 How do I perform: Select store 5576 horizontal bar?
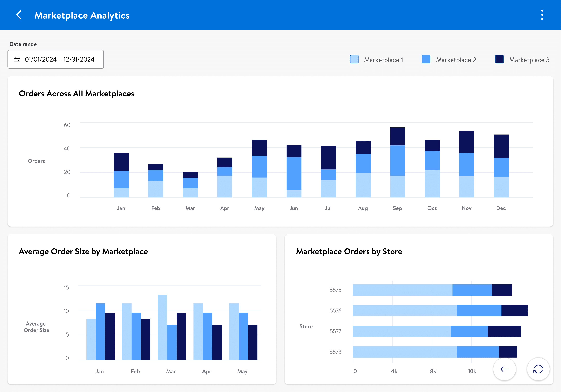point(440,311)
